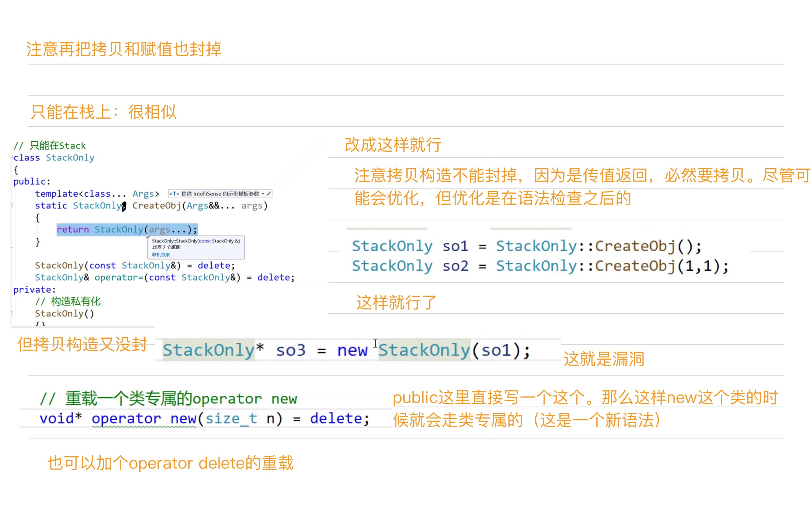812x507 pixels.
Task: Click the so1 CreateObj() code snippet
Action: pyautogui.click(x=526, y=246)
